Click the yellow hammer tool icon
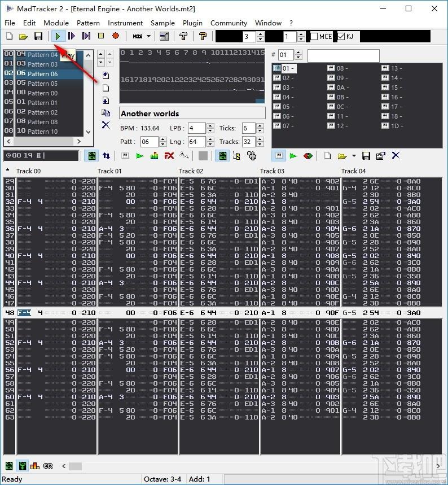448x485 pixels. click(203, 36)
